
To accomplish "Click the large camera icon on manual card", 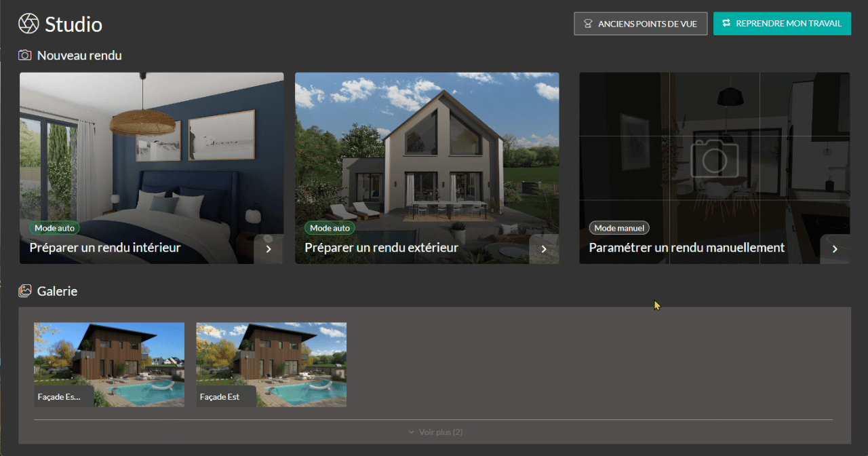I will tap(714, 157).
